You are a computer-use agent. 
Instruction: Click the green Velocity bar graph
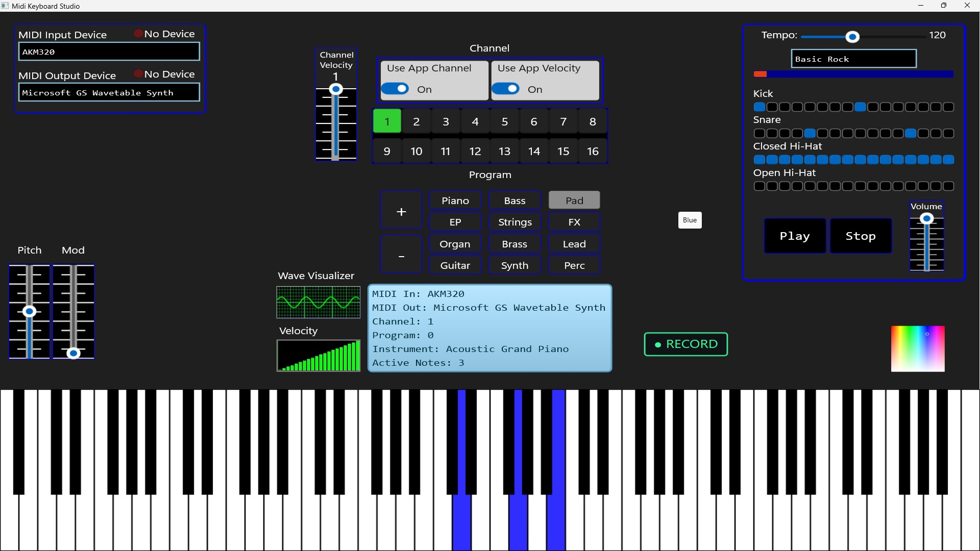[318, 356]
